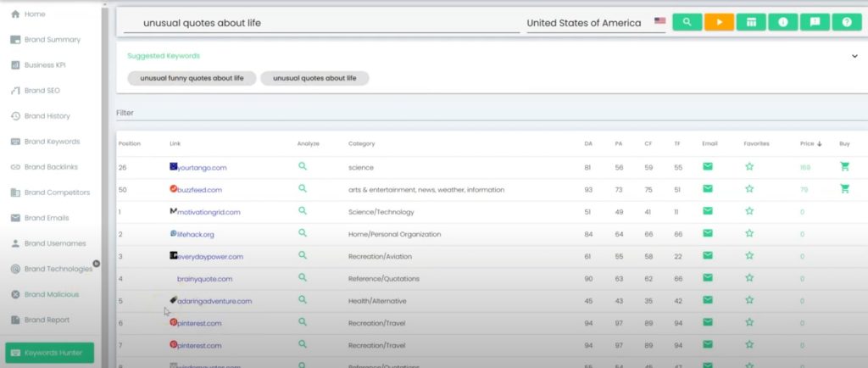Open the everydaypower.com link
Viewport: 868px width, 368px height.
click(x=210, y=256)
